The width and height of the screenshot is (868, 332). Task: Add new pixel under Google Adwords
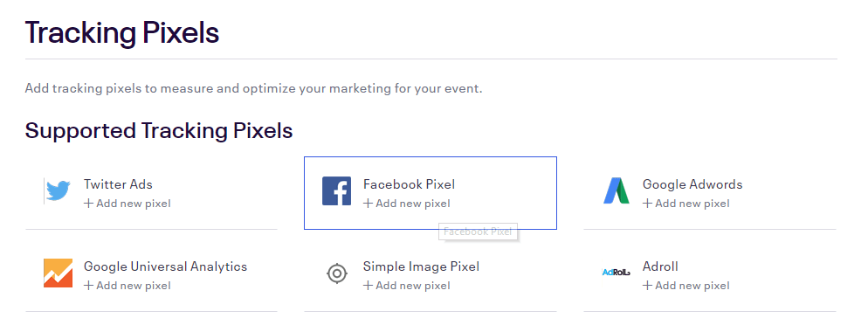[686, 204]
